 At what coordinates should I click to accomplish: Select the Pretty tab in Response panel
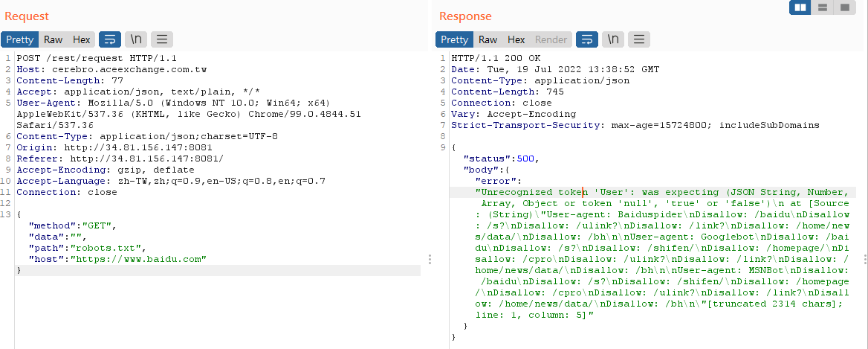tap(455, 39)
